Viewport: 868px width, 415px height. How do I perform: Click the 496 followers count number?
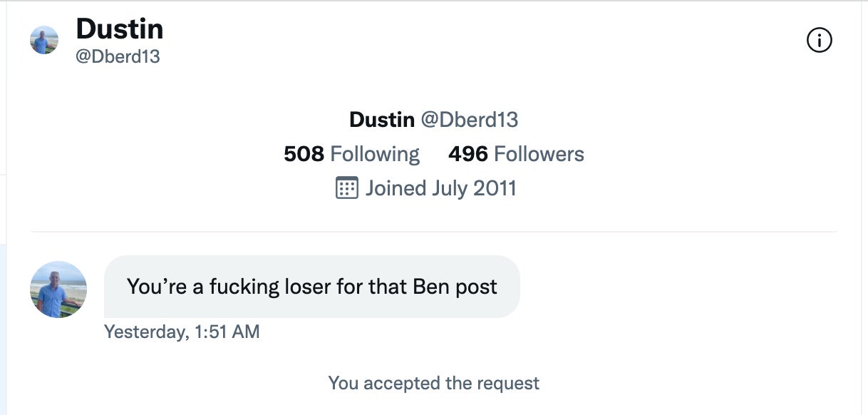468,154
